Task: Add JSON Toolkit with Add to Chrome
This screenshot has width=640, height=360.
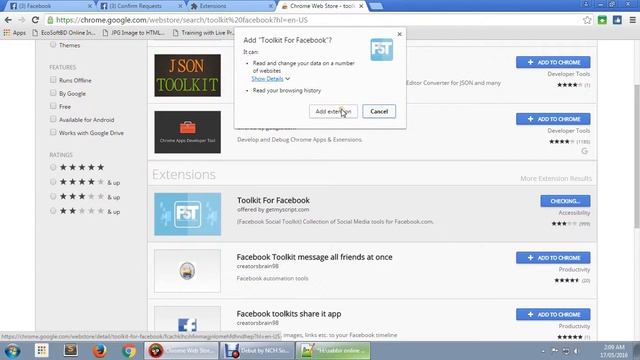Action: 553,62
